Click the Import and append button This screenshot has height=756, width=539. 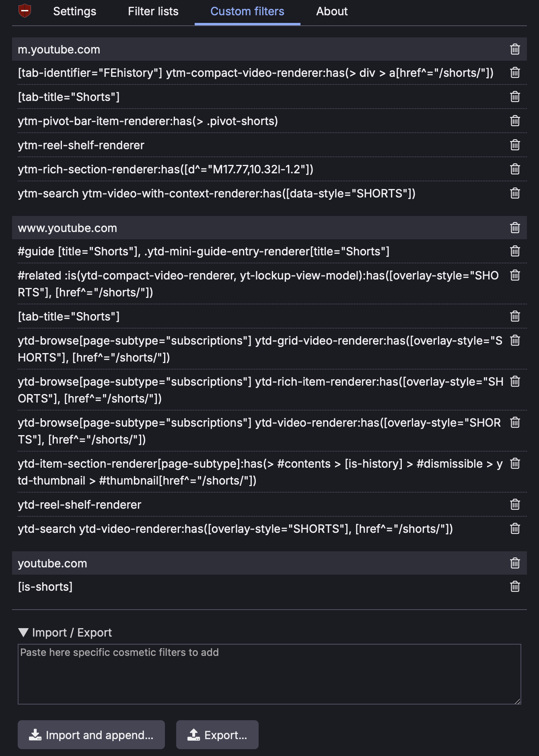click(x=91, y=735)
